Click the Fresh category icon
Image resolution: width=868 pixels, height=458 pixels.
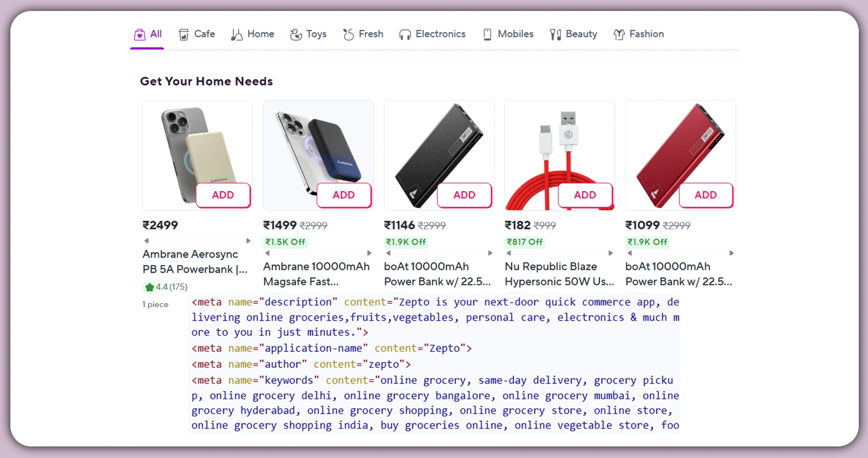click(x=349, y=33)
